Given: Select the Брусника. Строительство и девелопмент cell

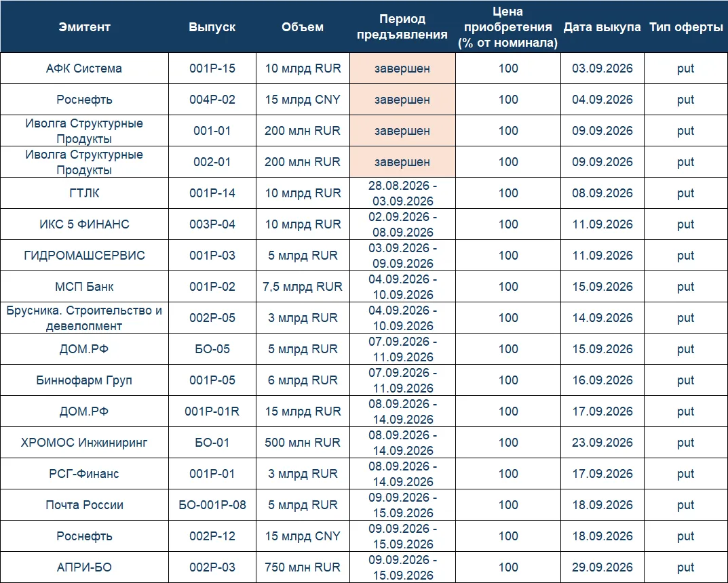Looking at the screenshot, I should point(84,318).
